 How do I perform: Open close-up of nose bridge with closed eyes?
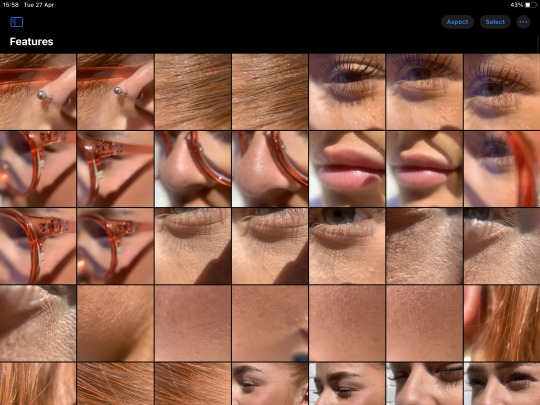tap(424, 384)
